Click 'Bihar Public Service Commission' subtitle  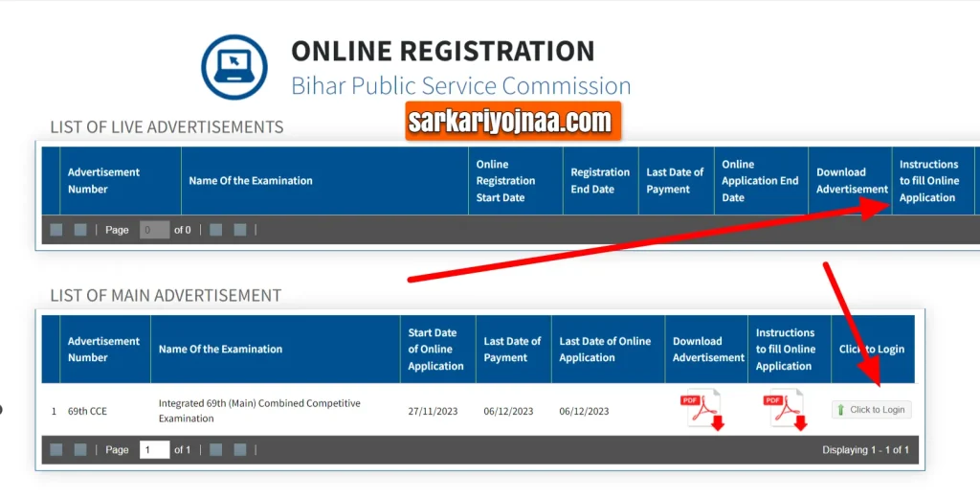coord(460,85)
